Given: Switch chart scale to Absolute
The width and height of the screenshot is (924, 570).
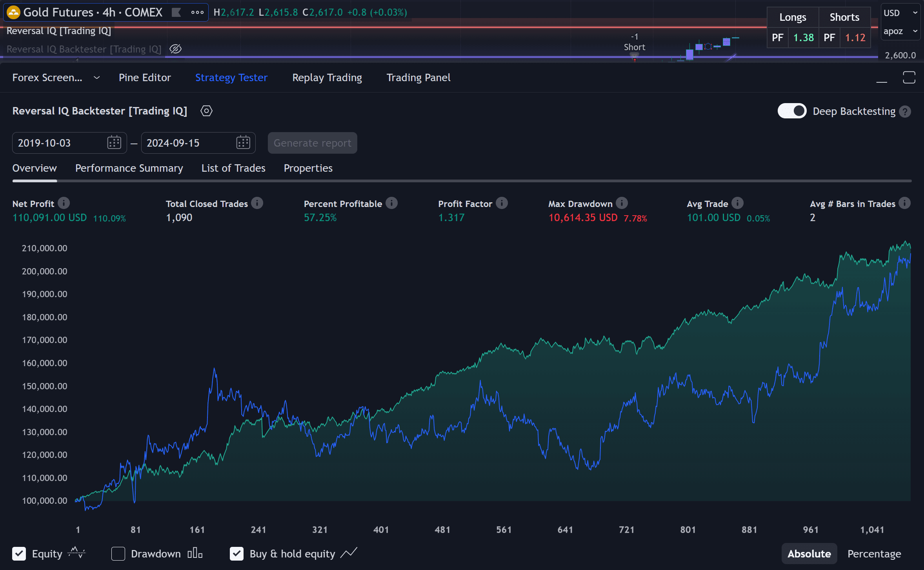Looking at the screenshot, I should point(809,554).
